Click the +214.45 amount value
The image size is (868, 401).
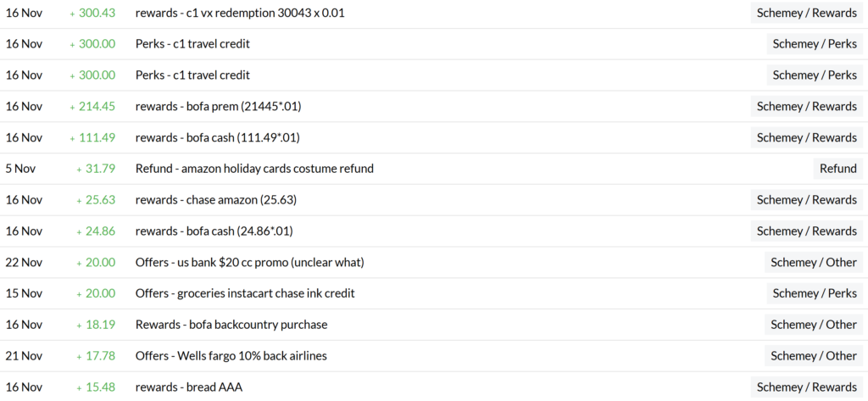[97, 106]
